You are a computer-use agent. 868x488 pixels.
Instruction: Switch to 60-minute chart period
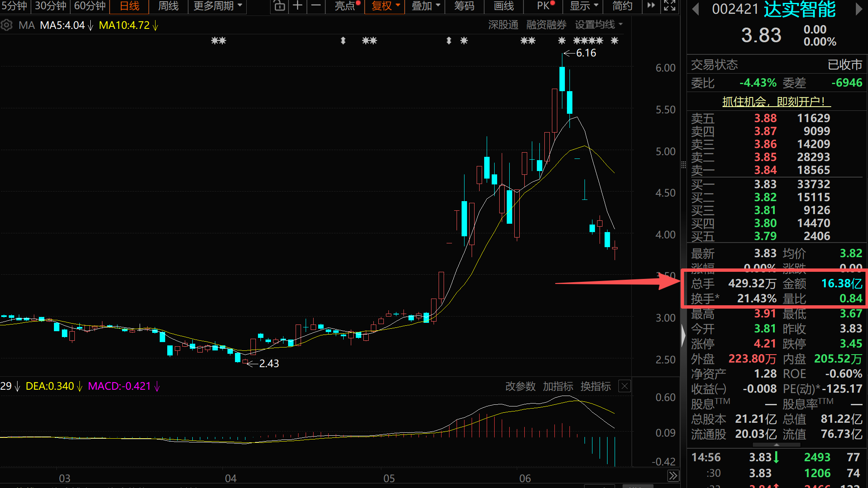click(x=90, y=6)
